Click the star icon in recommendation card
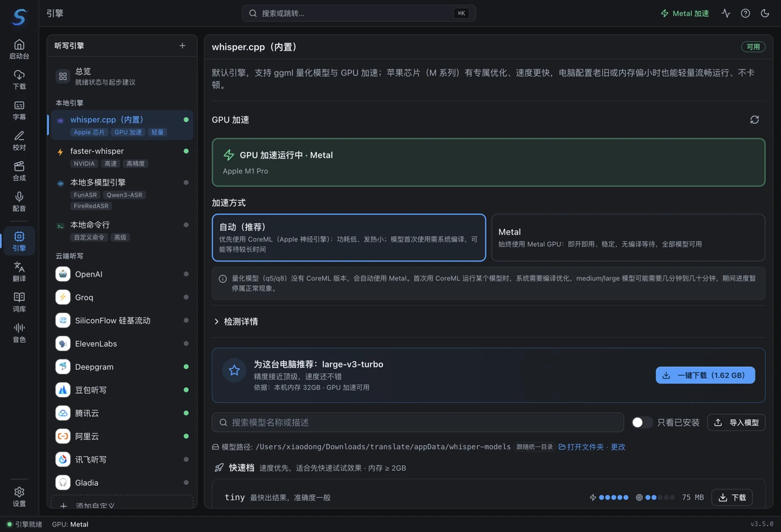This screenshot has height=532, width=781. 234,370
